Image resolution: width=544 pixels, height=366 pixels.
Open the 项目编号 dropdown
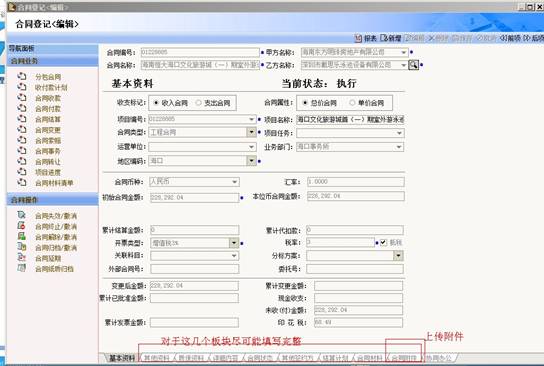point(252,119)
